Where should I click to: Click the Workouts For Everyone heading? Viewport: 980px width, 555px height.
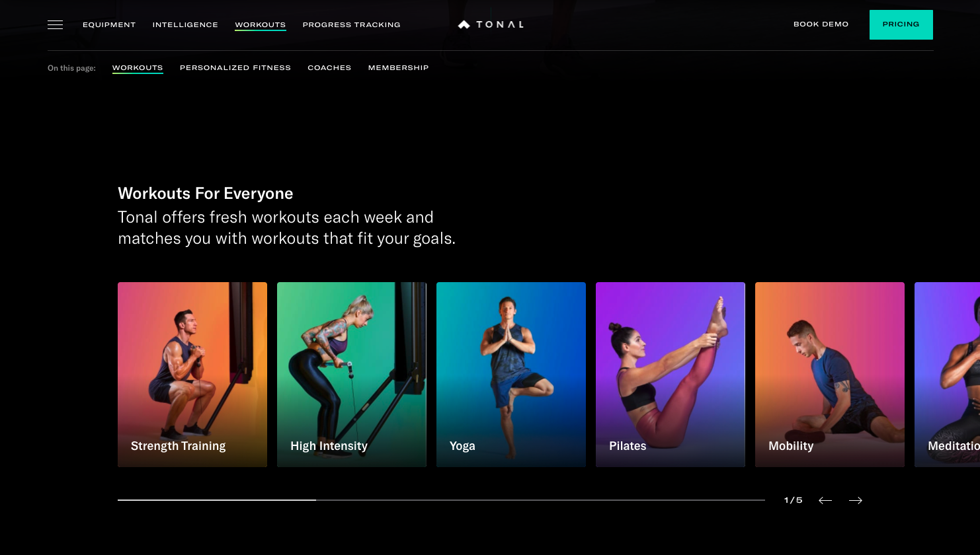pyautogui.click(x=206, y=194)
